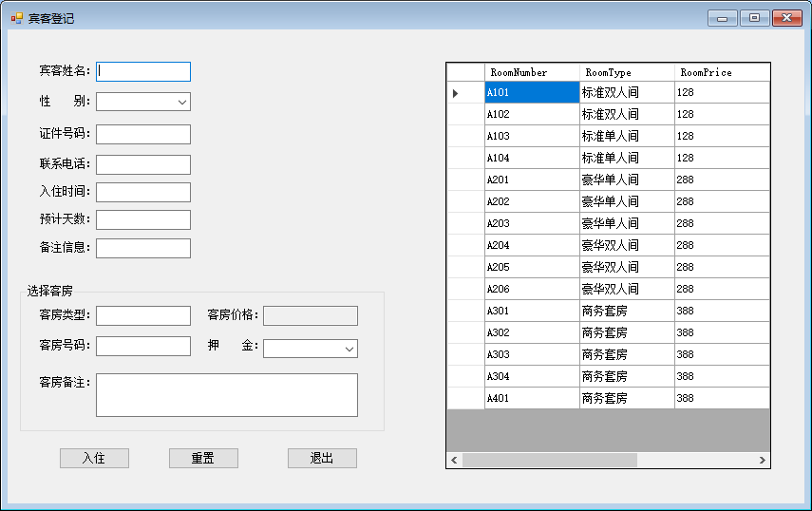Viewport: 812px width, 511px height.
Task: Click room number A103
Action: 532,136
